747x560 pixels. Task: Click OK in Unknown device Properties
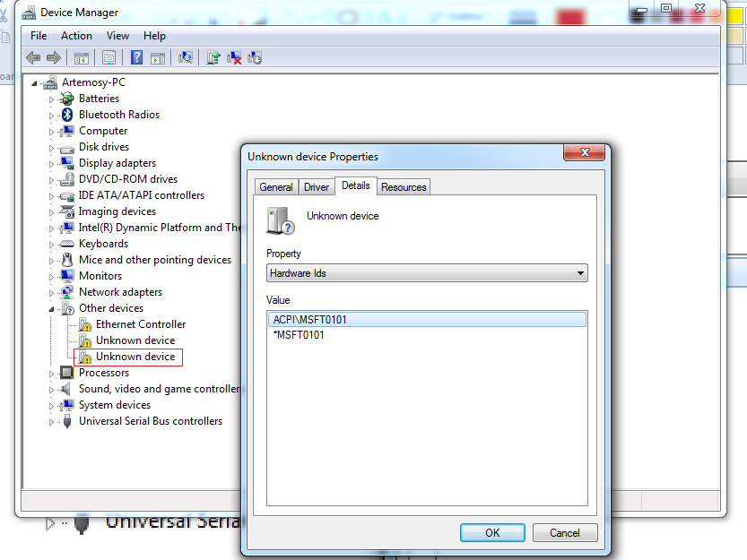[492, 533]
